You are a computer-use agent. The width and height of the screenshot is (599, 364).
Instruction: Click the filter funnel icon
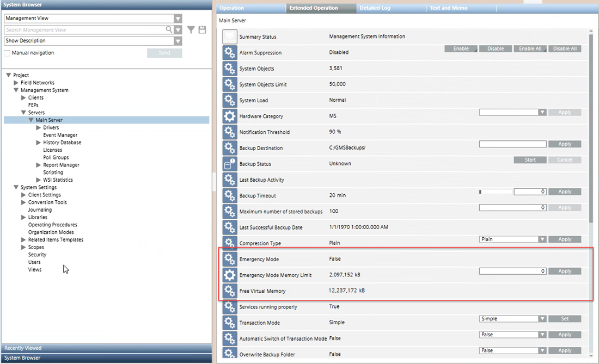(191, 30)
